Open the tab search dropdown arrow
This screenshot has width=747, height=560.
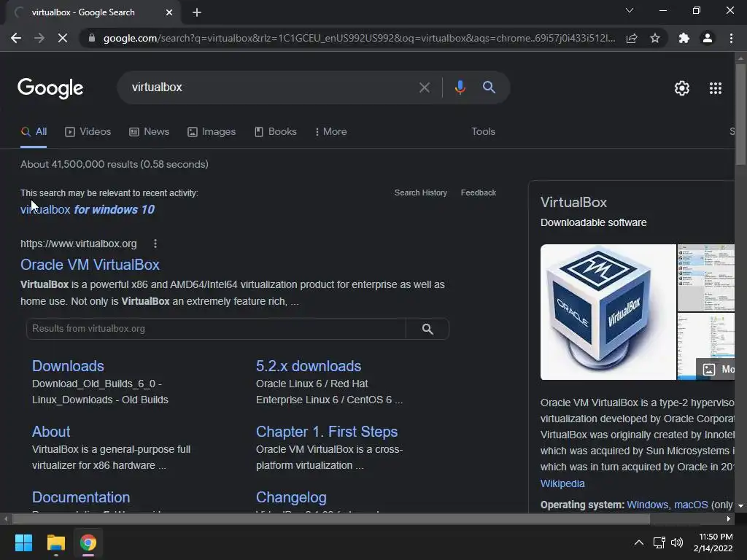(630, 10)
